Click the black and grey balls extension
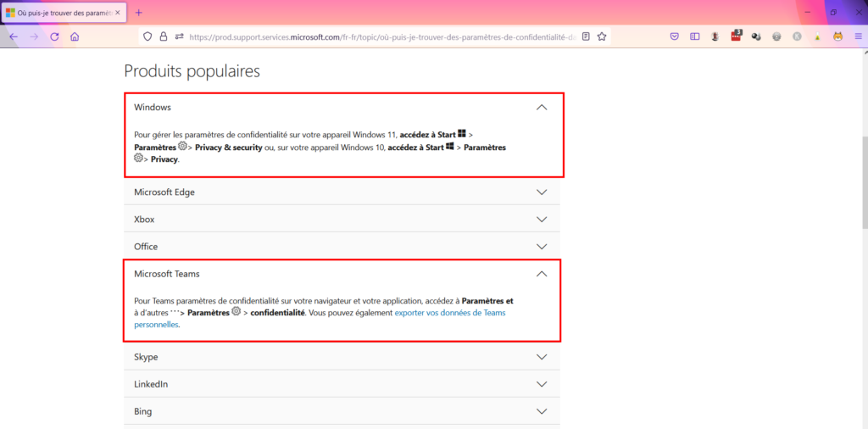This screenshot has width=868, height=429. (x=756, y=37)
